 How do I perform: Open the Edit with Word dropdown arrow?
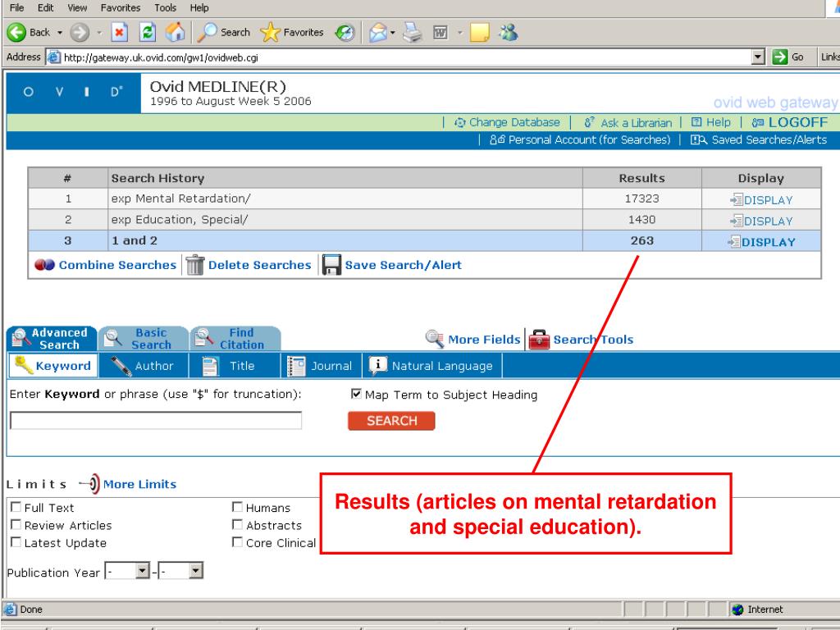(x=459, y=33)
